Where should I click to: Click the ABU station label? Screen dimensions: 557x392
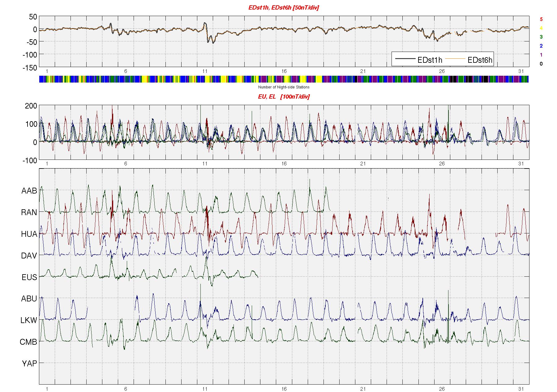[x=29, y=299]
